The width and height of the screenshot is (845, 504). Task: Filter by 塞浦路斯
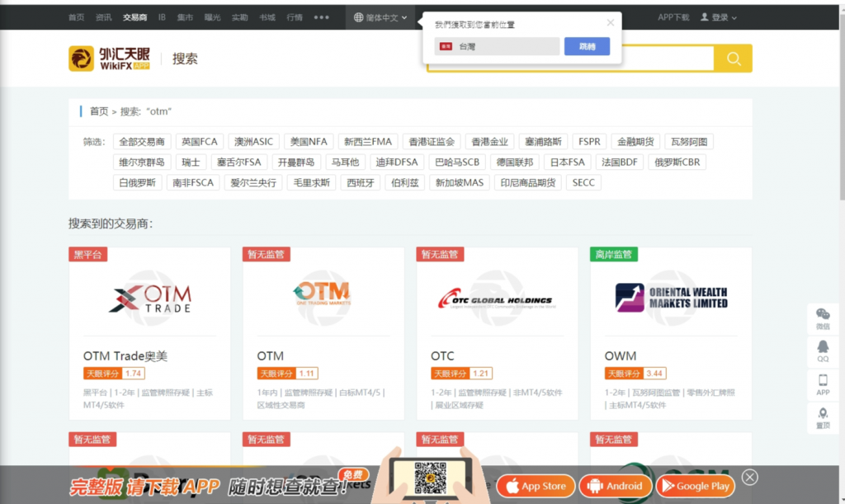coord(543,142)
